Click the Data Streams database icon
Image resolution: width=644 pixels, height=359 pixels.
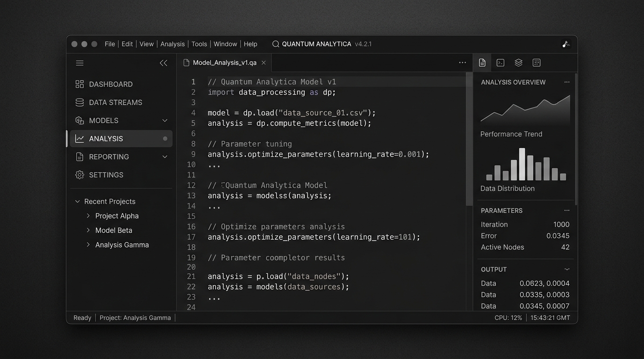click(x=80, y=102)
